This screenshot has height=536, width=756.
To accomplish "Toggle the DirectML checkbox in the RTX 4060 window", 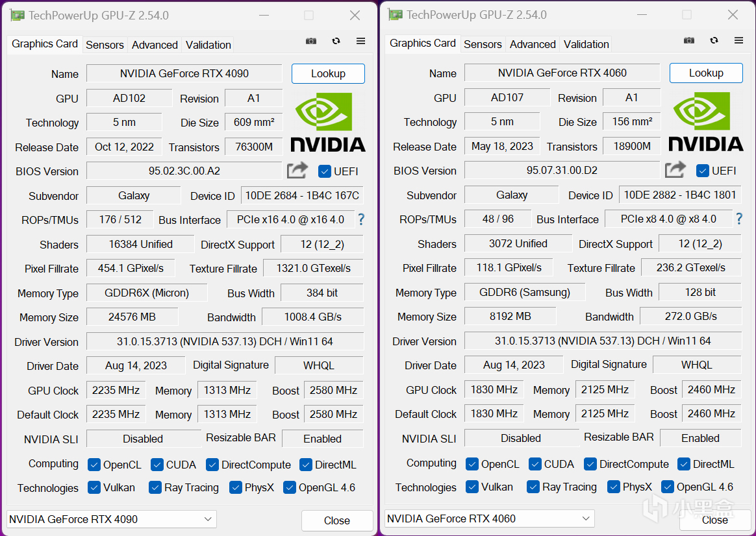I will coord(684,464).
